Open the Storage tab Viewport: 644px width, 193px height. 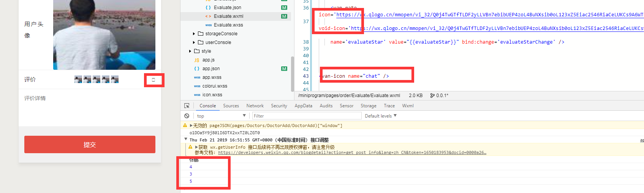coord(369,106)
